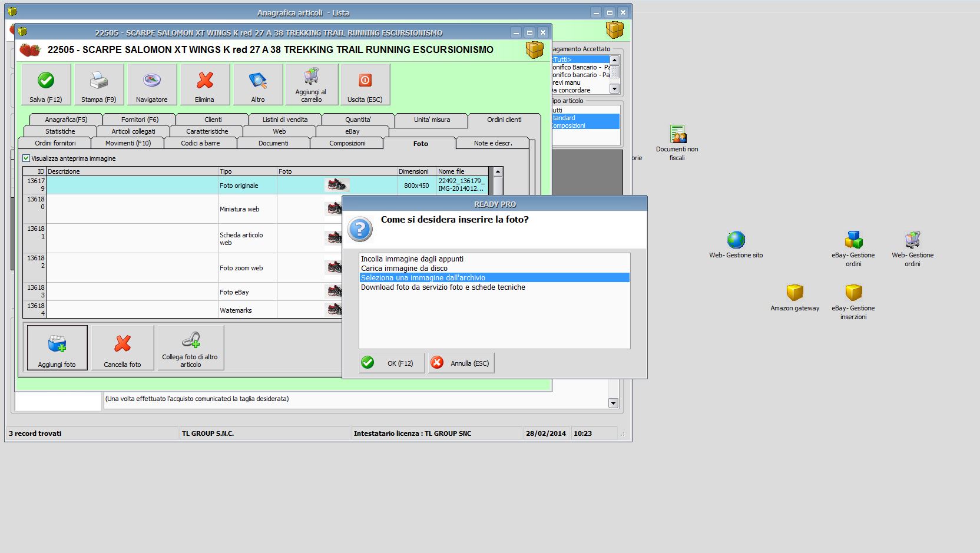Switch to the Anagrafica(F5) tab
The width and height of the screenshot is (980, 553).
point(66,120)
